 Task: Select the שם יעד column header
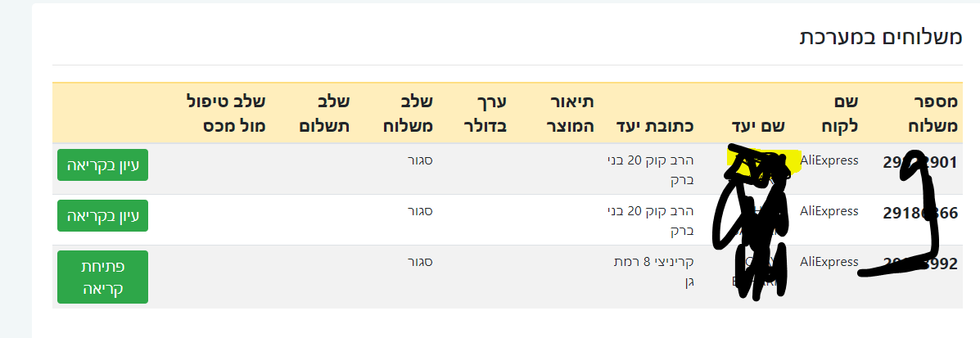click(759, 125)
